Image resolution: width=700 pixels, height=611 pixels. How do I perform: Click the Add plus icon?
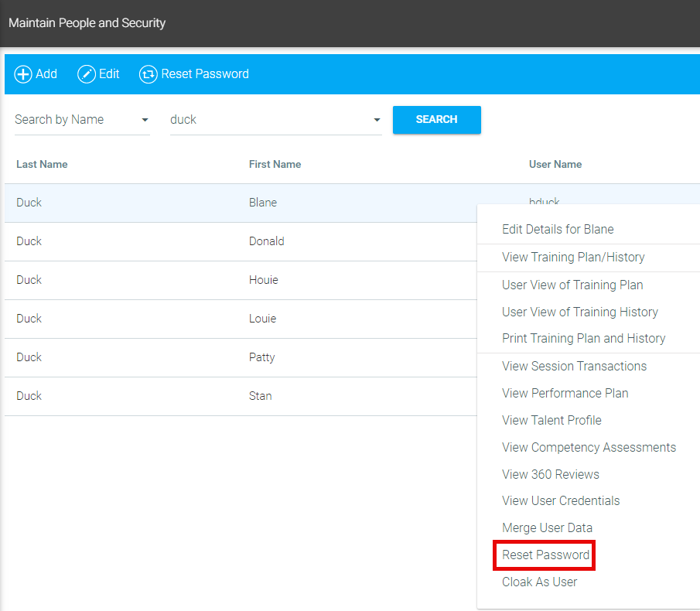click(23, 74)
